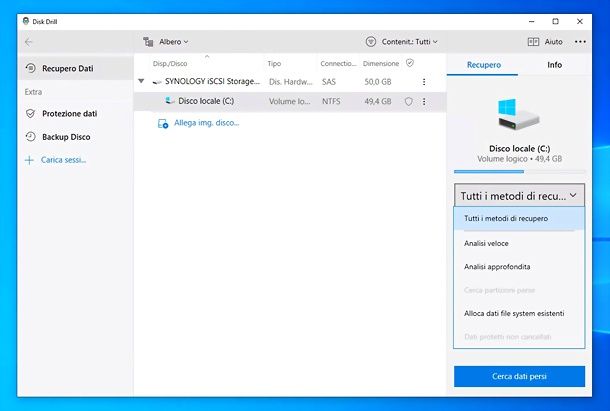Click the filter icon next to Contenit.
Image resolution: width=610 pixels, height=411 pixels.
tap(371, 42)
